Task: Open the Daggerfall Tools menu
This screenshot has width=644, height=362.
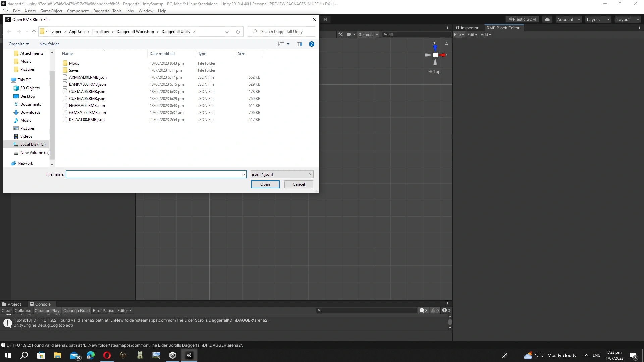Action: [107, 11]
